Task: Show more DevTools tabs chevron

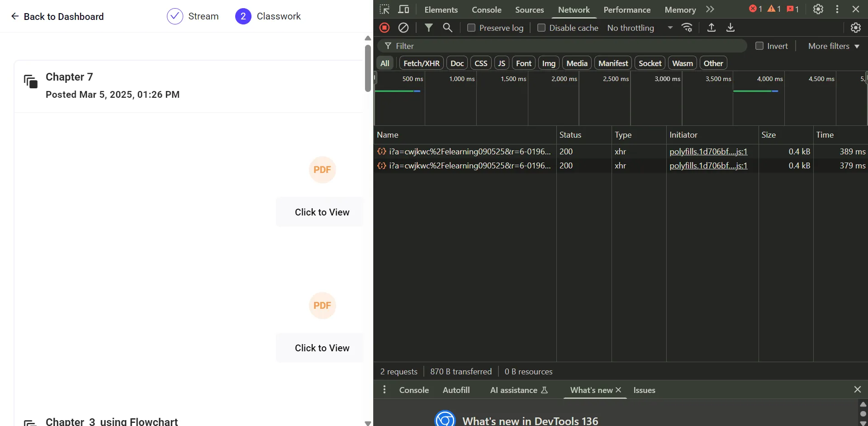Action: pos(710,10)
